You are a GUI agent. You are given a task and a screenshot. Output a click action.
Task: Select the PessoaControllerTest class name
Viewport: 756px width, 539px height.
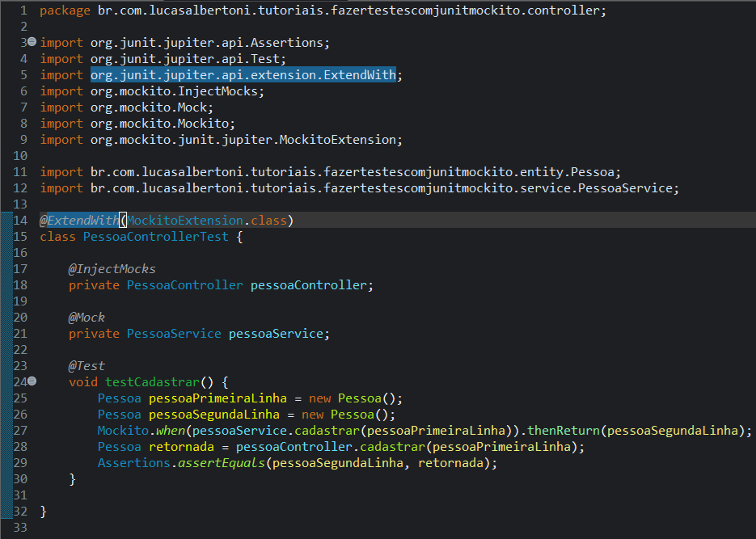pos(154,236)
